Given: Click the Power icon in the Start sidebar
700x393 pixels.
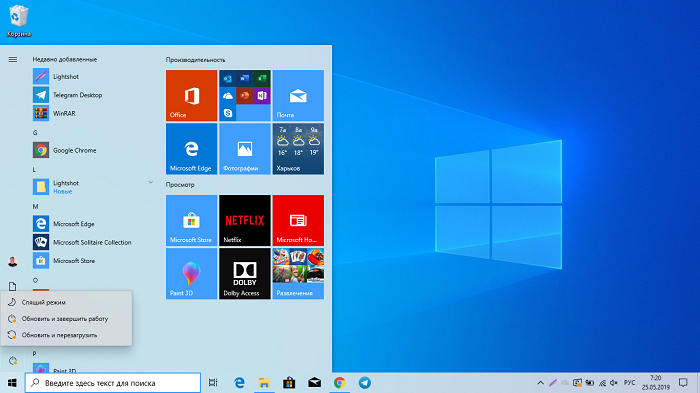Looking at the screenshot, I should (x=12, y=360).
